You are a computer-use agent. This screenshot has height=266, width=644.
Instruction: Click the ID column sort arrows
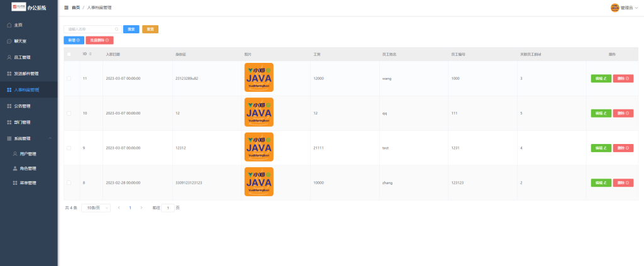[x=91, y=54]
